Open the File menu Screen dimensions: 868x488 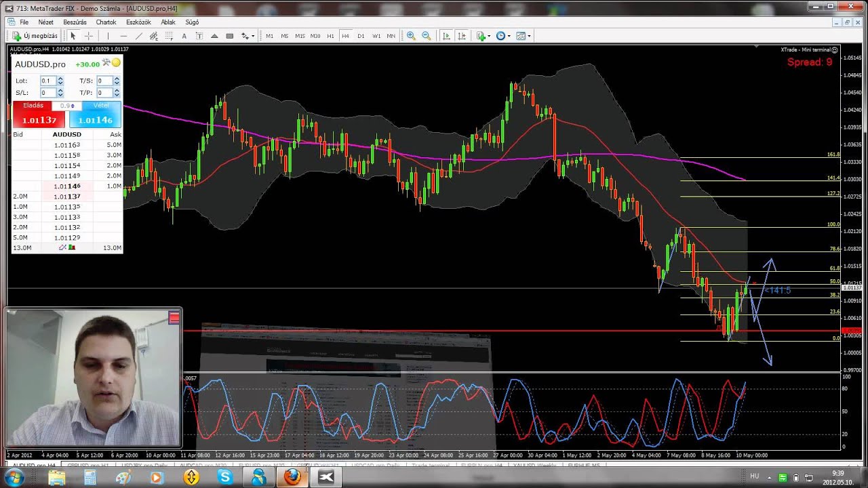24,22
